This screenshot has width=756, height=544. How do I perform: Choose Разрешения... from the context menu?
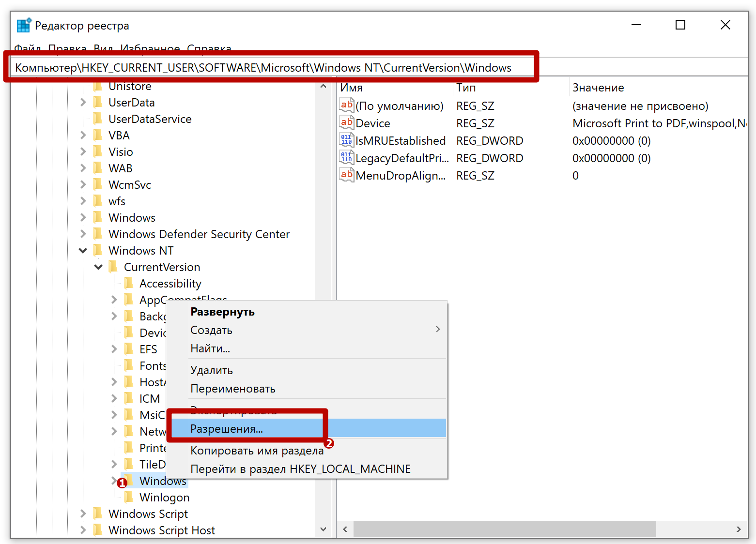click(x=226, y=429)
